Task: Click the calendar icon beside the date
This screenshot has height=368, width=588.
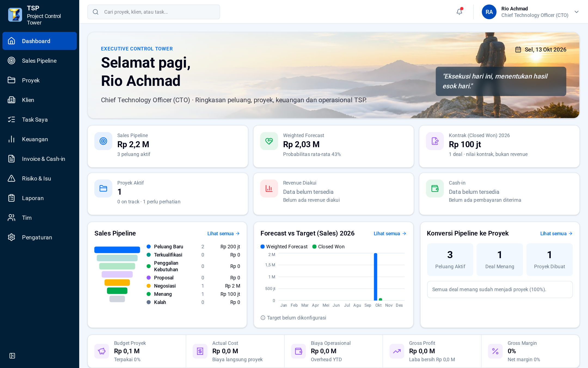Action: coord(518,49)
